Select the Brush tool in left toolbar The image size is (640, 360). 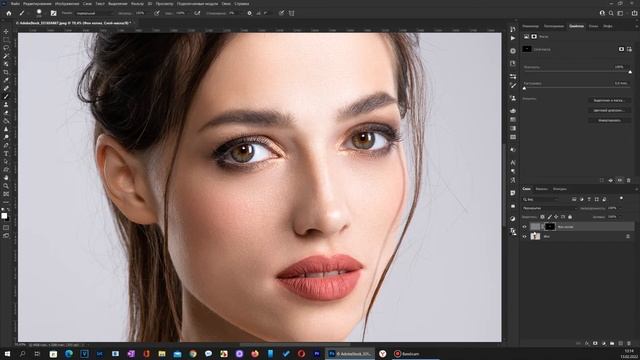pos(6,97)
